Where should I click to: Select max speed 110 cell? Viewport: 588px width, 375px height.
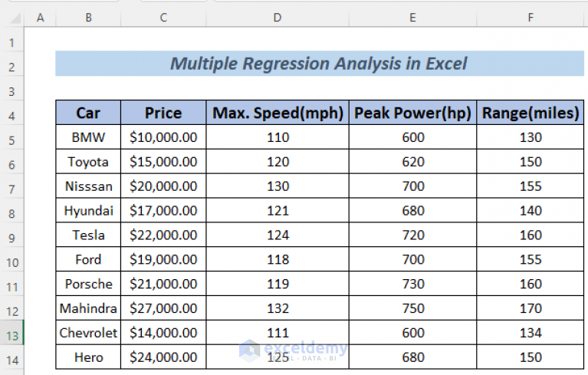click(278, 137)
